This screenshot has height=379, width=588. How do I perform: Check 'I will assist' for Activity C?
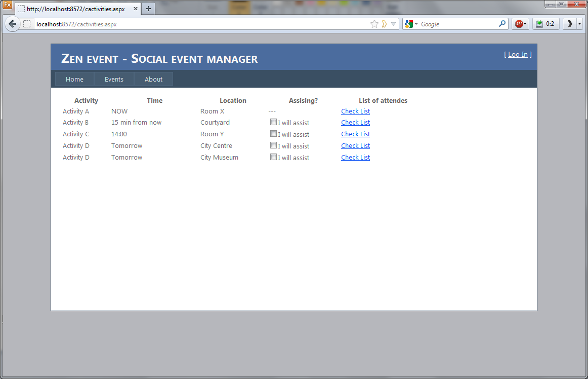point(273,134)
